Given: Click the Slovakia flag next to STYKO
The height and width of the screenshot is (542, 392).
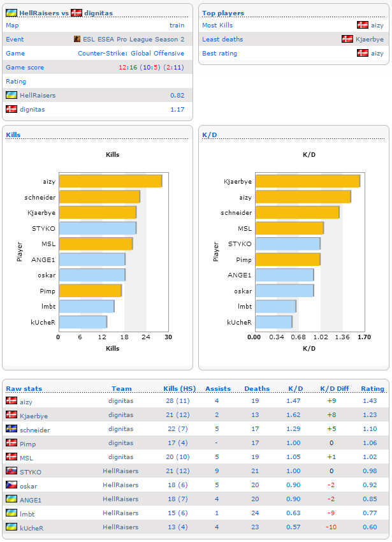Looking at the screenshot, I should pyautogui.click(x=11, y=471).
